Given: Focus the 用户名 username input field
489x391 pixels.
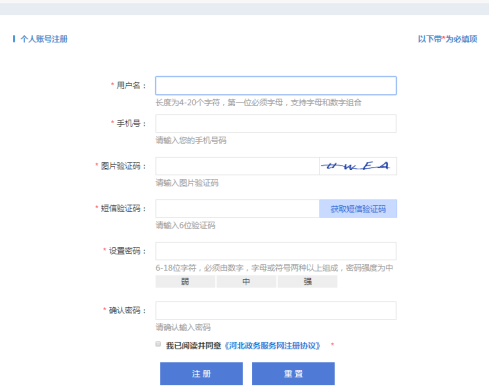Looking at the screenshot, I should click(x=276, y=86).
